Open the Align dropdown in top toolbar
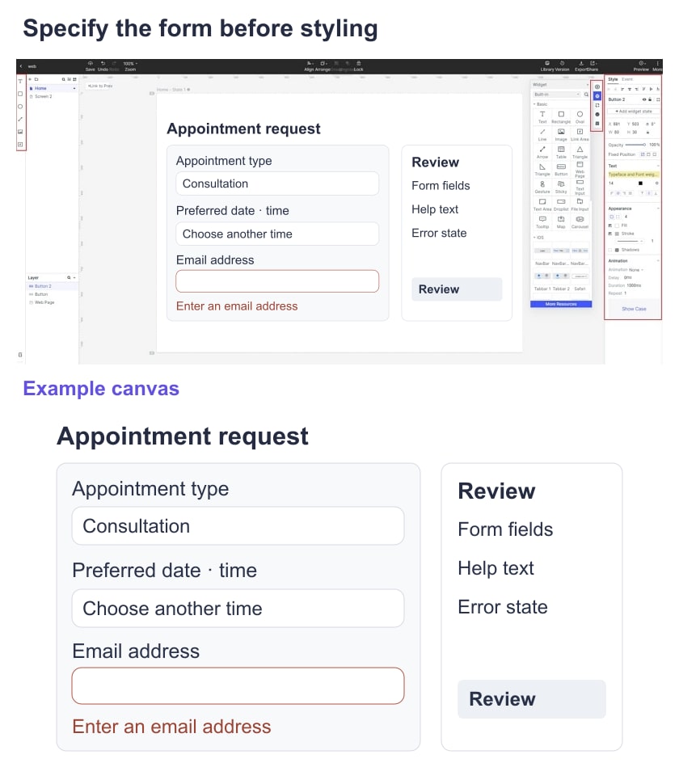 (x=310, y=66)
